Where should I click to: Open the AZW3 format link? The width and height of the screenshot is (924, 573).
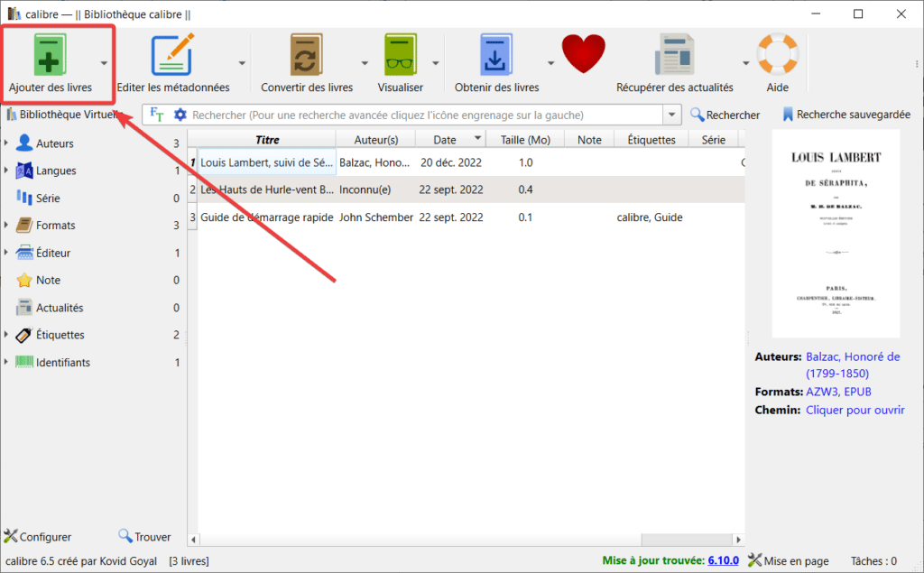[822, 392]
